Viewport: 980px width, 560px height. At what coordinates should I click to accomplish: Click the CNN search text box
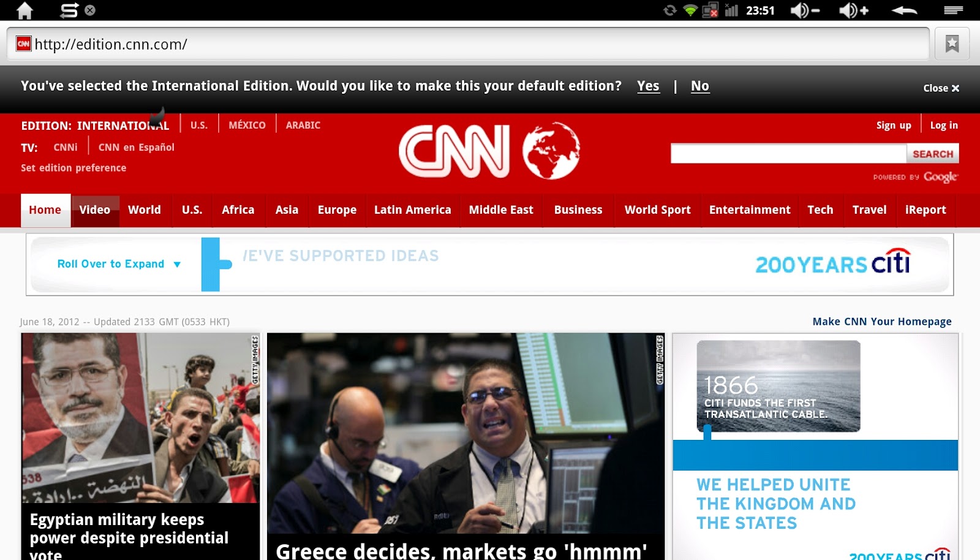[788, 154]
